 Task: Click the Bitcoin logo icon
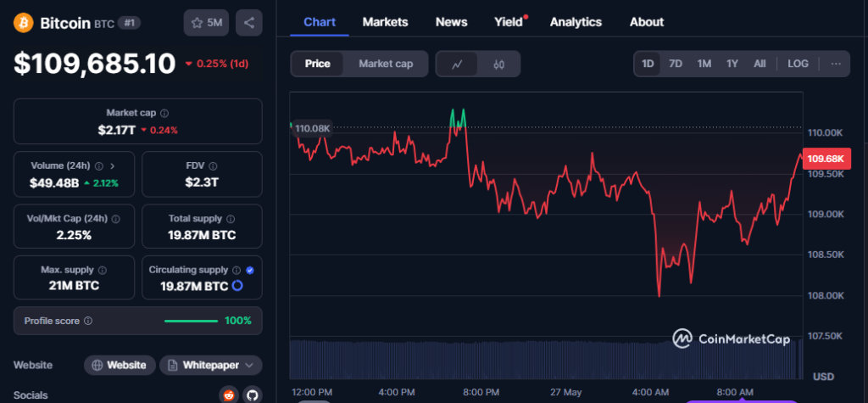tap(24, 23)
